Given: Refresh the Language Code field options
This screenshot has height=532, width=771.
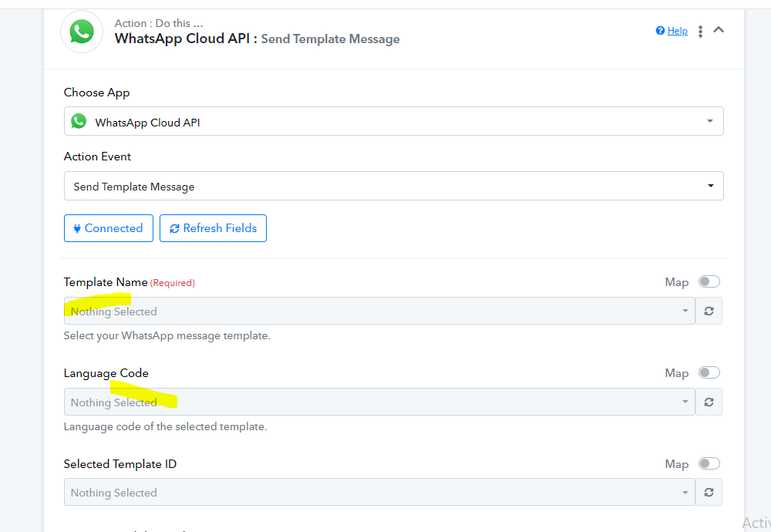Looking at the screenshot, I should click(x=709, y=402).
